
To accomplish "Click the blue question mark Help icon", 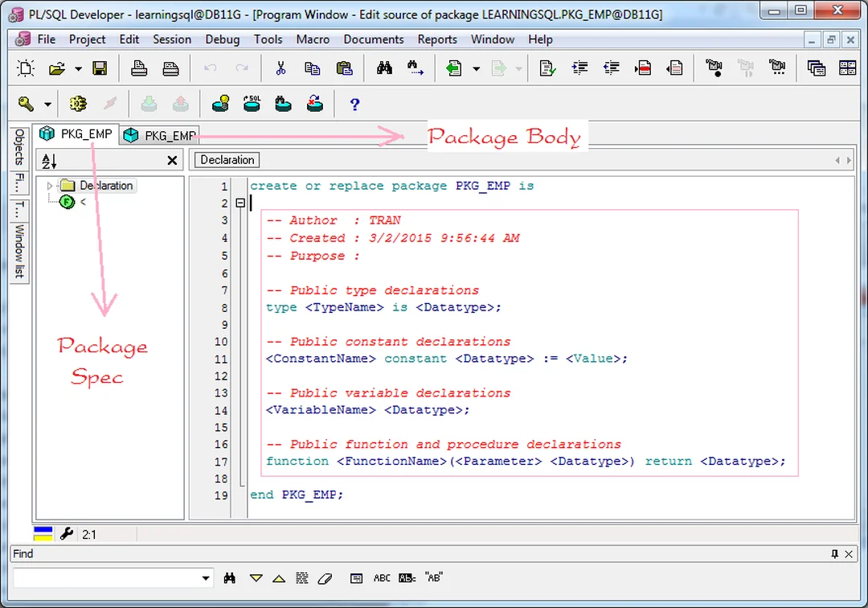I will click(x=355, y=104).
